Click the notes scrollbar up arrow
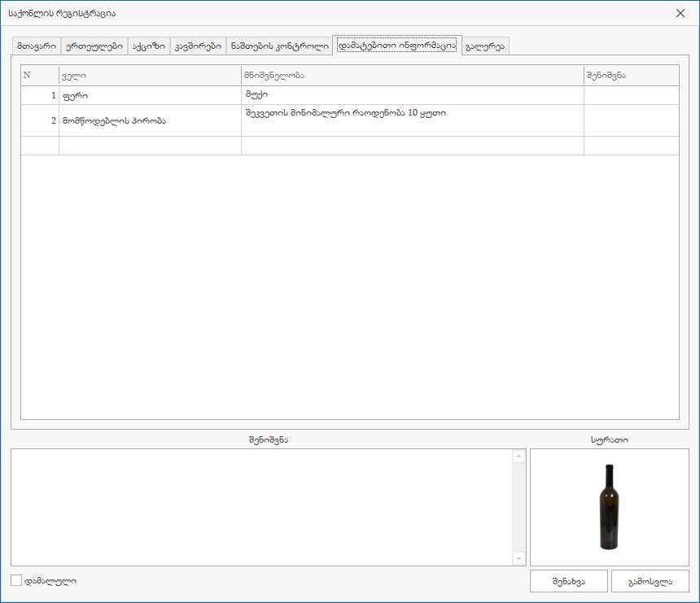Viewport: 700px width, 603px height. point(518,457)
